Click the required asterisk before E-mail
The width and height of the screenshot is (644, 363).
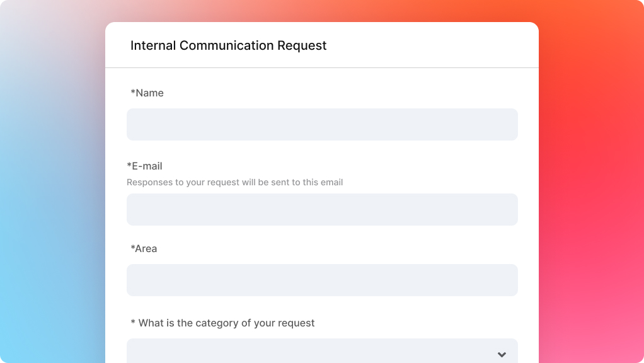[x=129, y=164]
